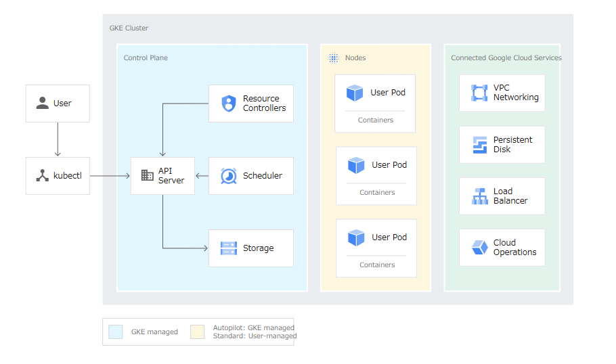The height and width of the screenshot is (364, 616).
Task: Click the Cloud Operations icon
Action: click(479, 248)
